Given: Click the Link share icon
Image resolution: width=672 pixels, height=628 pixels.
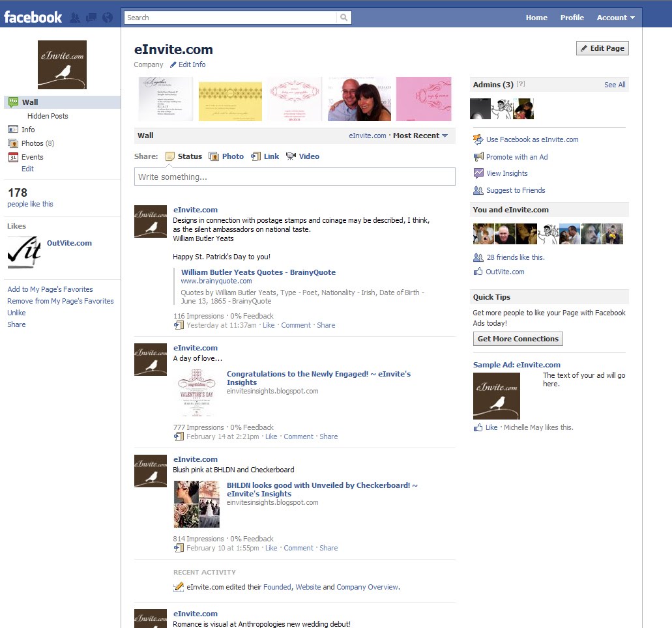Looking at the screenshot, I should tap(256, 156).
